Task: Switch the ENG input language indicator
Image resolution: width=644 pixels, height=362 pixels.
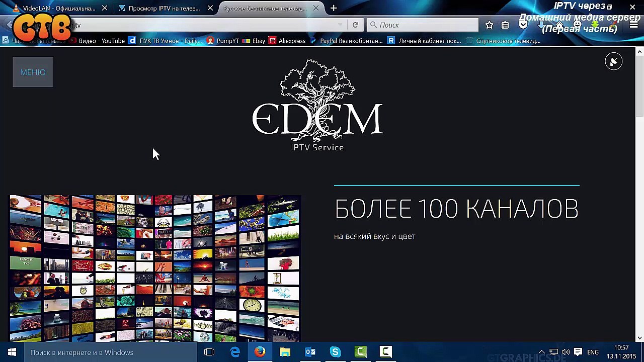Action: click(593, 352)
